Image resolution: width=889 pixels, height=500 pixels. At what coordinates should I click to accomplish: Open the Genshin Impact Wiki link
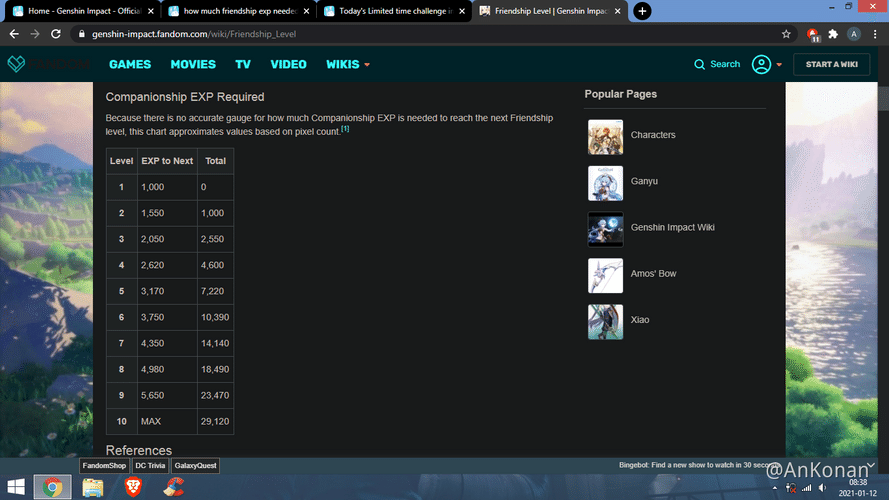point(672,227)
